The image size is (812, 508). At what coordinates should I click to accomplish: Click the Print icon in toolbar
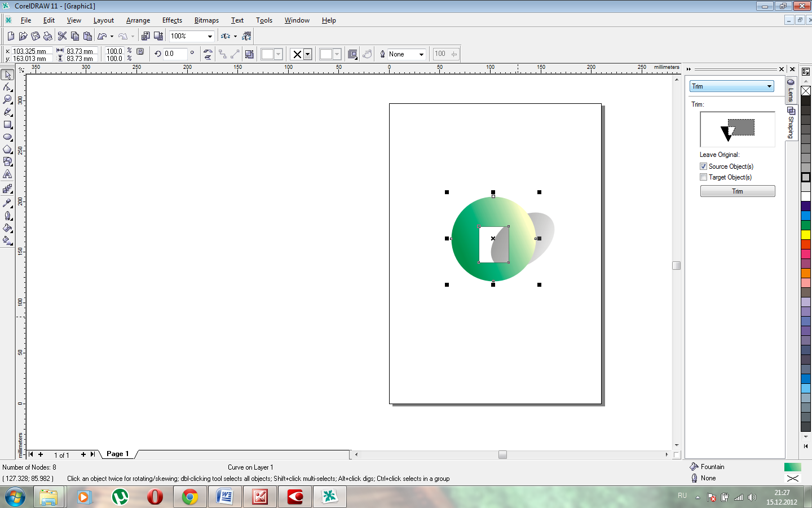click(x=48, y=36)
